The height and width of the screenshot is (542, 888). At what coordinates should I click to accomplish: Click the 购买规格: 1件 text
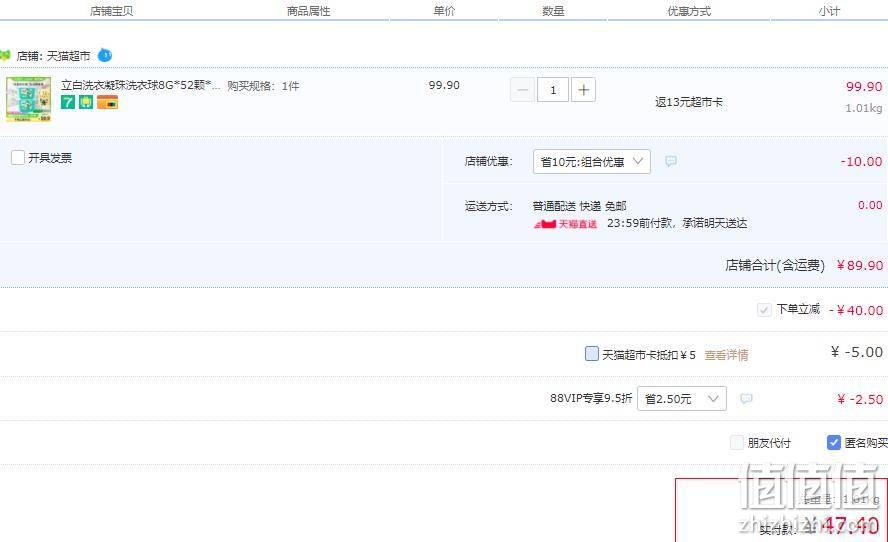(x=263, y=86)
